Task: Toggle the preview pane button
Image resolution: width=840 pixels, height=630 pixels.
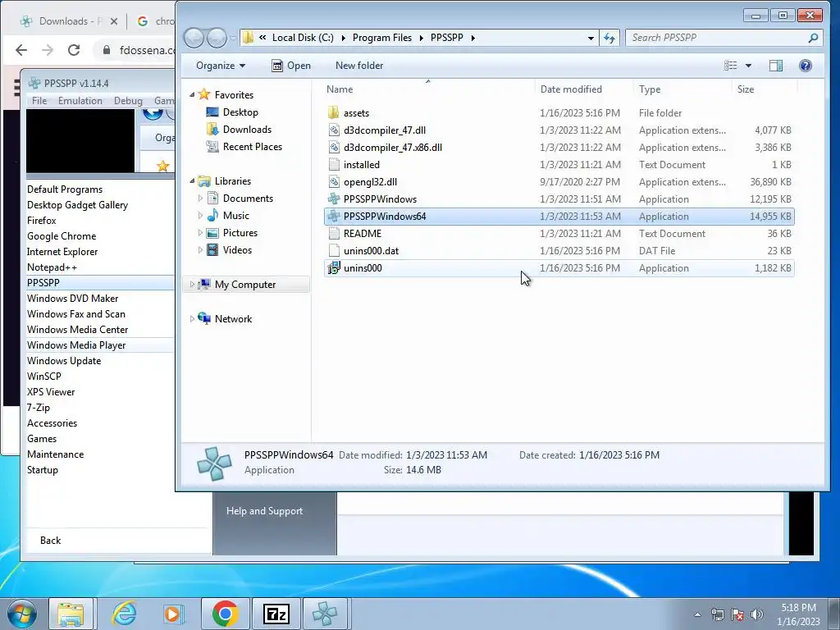Action: [776, 66]
